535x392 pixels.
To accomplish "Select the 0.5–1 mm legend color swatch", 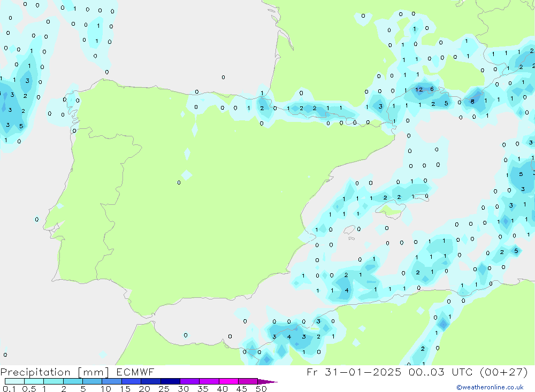I will (34, 381).
